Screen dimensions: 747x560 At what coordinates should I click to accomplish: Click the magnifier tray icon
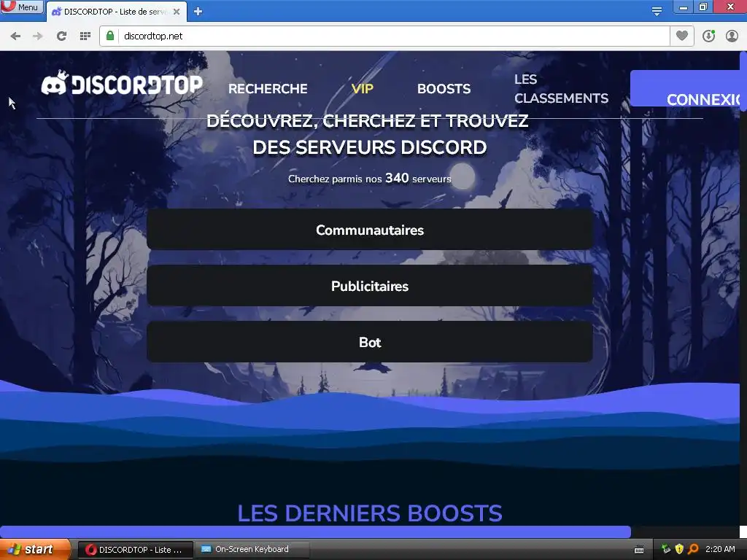(x=693, y=549)
